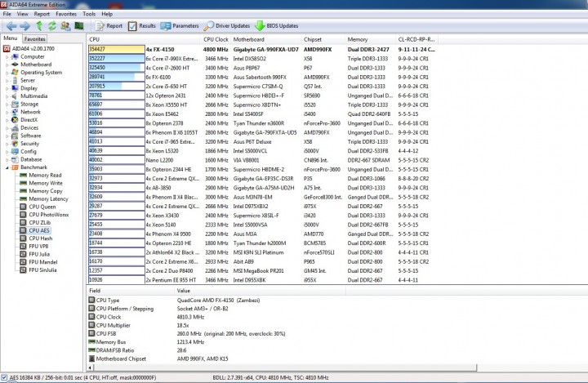Open the Tools menu
Screen dimensions: 588x383
click(x=89, y=14)
